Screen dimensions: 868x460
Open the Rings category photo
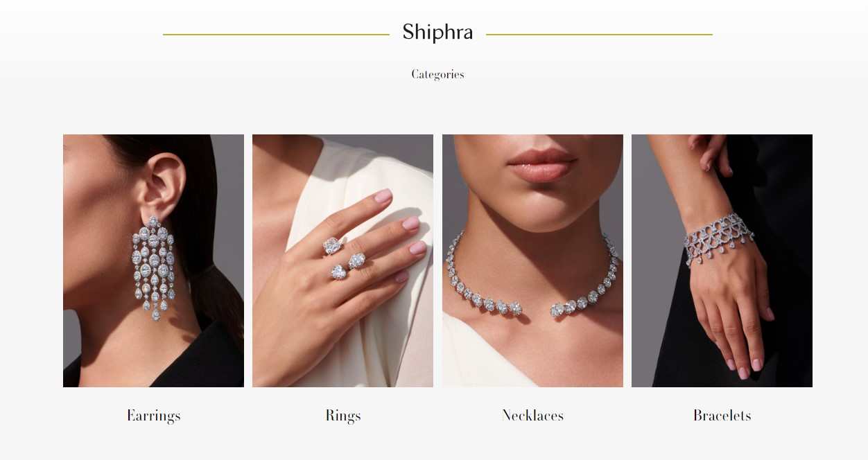tap(342, 260)
